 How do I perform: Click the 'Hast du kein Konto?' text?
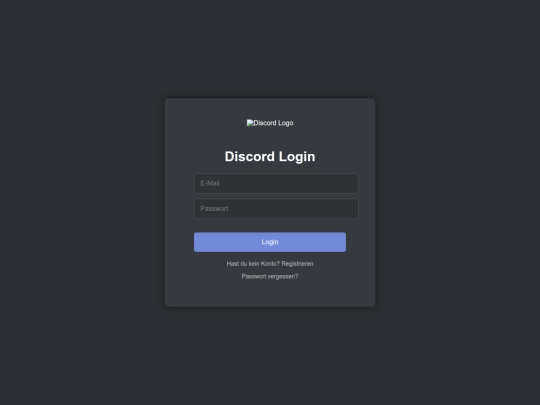click(x=253, y=264)
